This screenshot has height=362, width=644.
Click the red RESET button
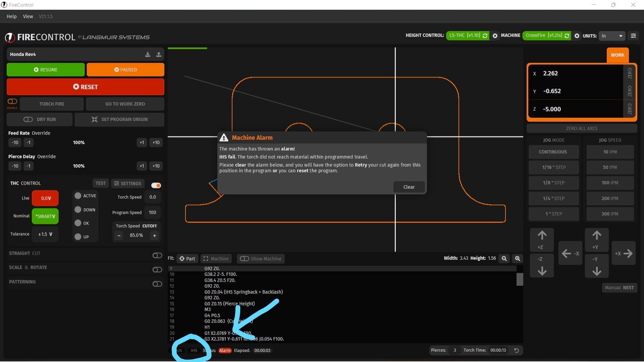coord(86,87)
